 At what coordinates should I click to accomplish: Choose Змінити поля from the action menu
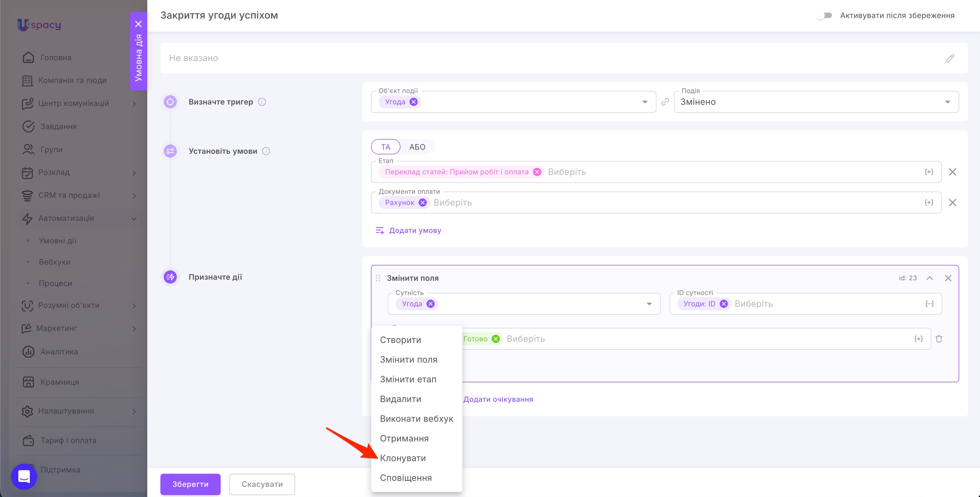click(x=417, y=360)
